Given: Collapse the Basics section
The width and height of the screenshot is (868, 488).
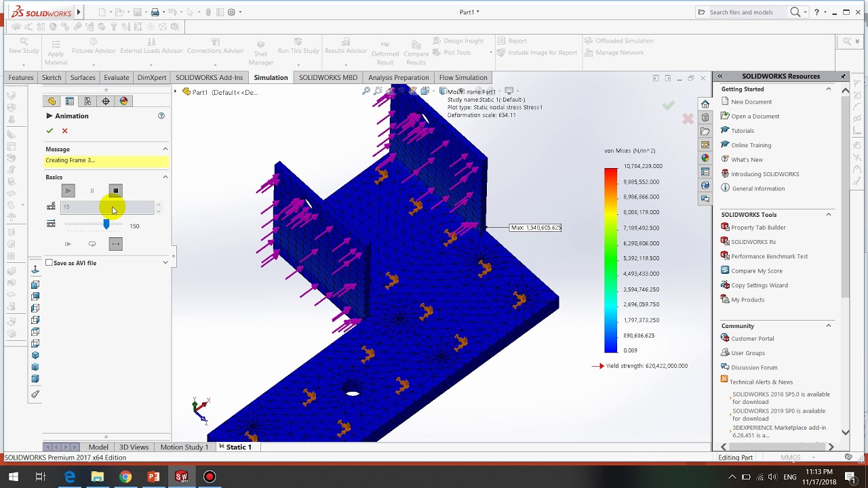Looking at the screenshot, I should pos(165,177).
